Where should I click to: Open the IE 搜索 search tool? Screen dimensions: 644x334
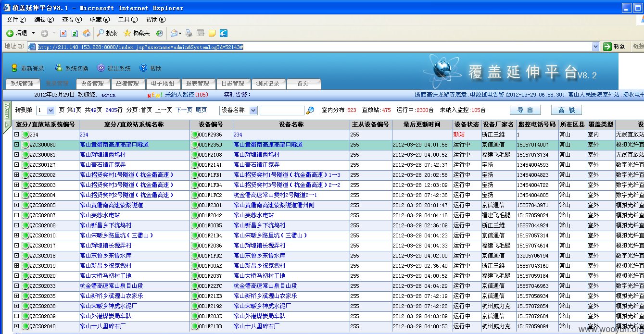pyautogui.click(x=107, y=33)
